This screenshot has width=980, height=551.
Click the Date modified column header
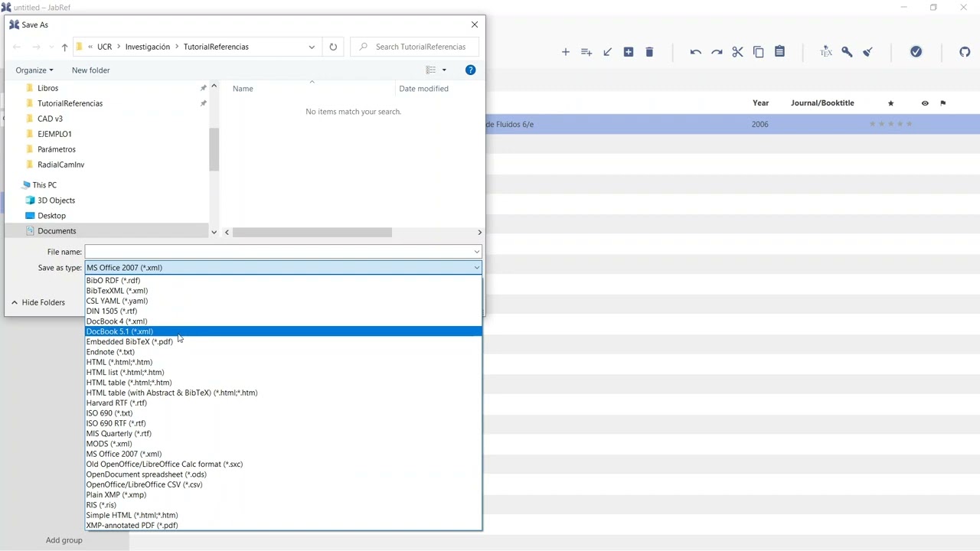(423, 89)
